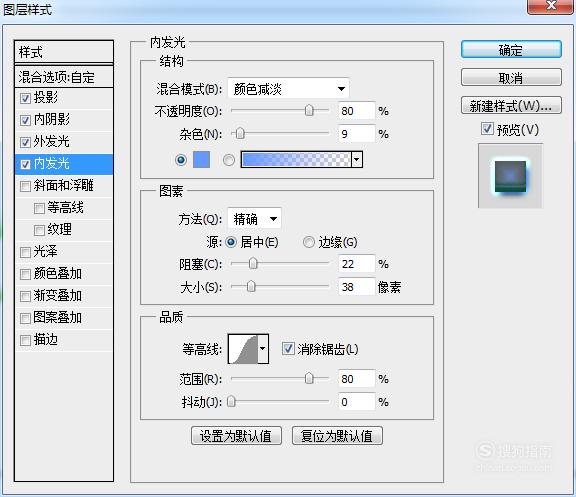Viewport: 576px width, 497px height.
Task: Uncheck the 内发光 checkbox
Action: click(25, 164)
